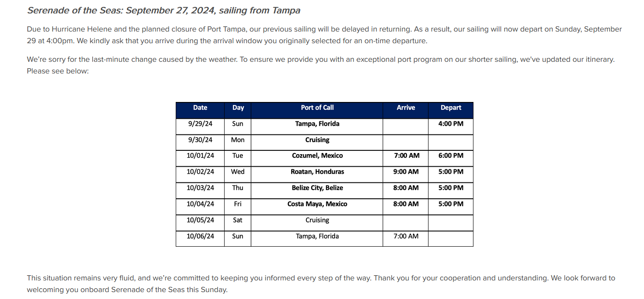Select Roatan 9:00 AM arrival cell

click(x=406, y=174)
